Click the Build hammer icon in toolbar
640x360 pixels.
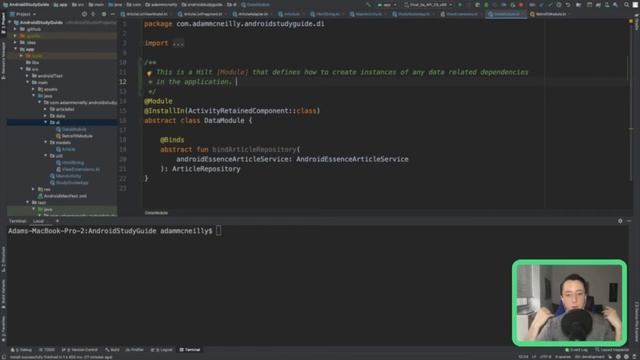tap(369, 5)
